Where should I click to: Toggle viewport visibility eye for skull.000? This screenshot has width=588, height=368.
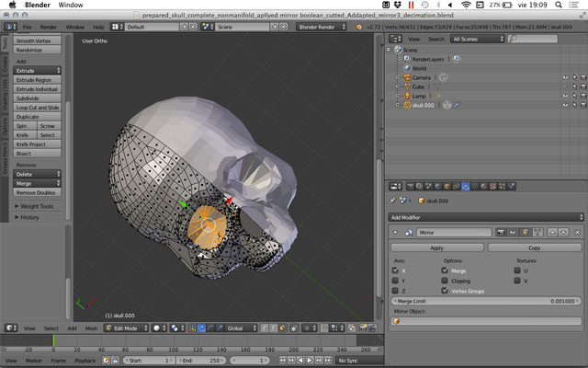(565, 105)
